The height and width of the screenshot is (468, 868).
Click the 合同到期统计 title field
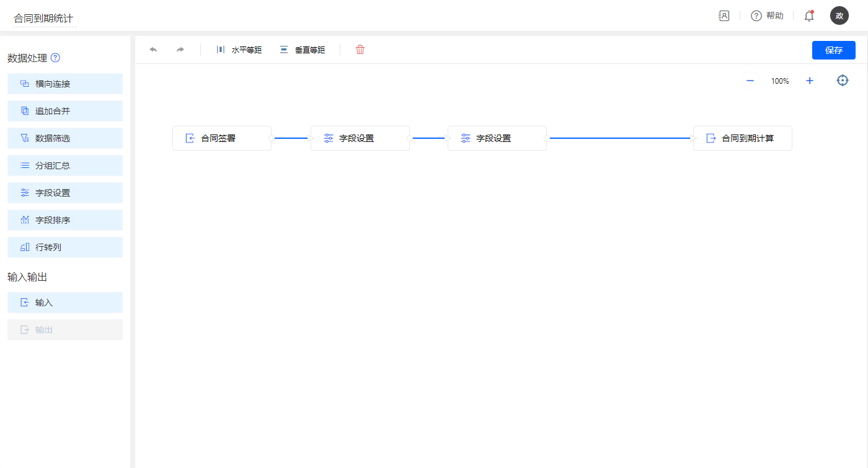[x=45, y=19]
